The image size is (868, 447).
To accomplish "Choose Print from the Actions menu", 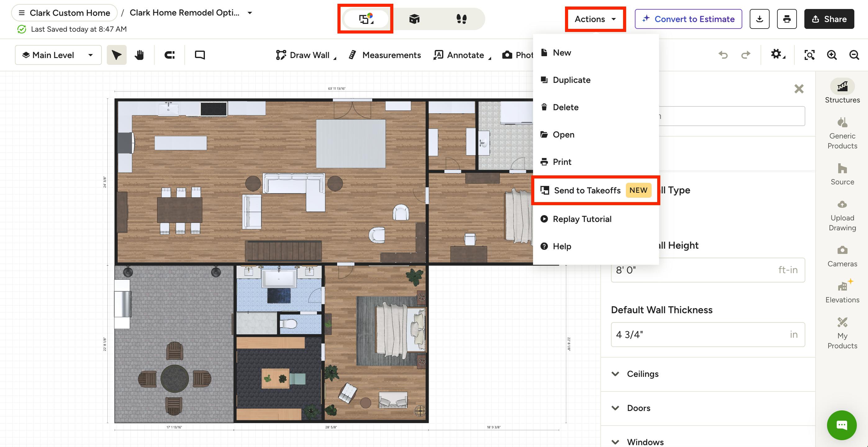I will click(596, 162).
